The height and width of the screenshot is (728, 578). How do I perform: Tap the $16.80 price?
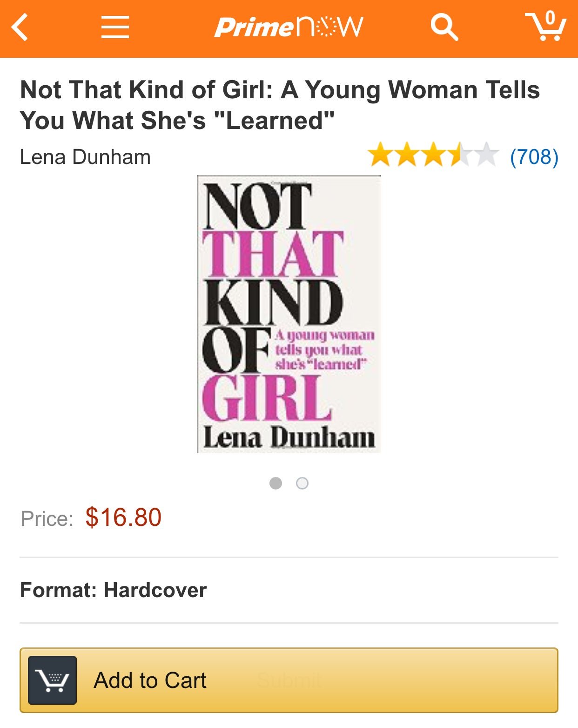point(123,517)
